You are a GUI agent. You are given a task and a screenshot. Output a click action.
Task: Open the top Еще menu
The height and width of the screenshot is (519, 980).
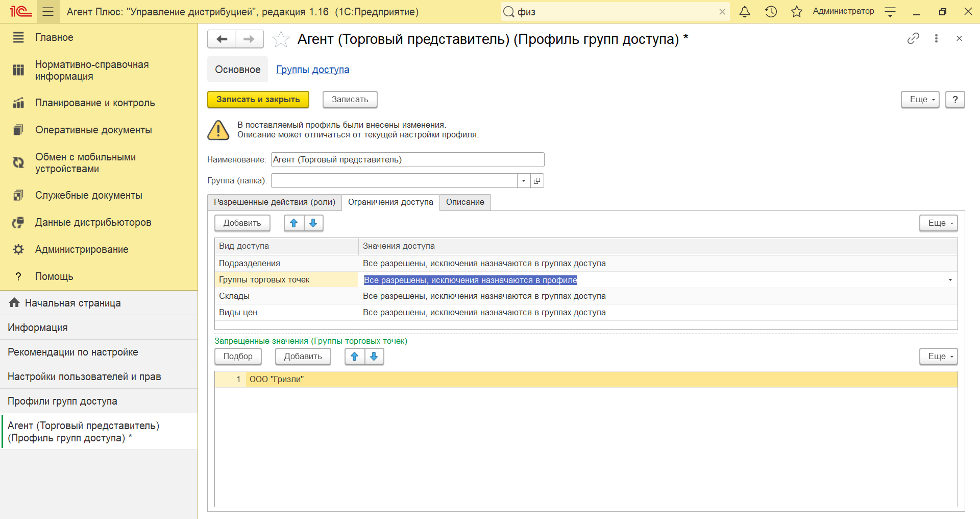click(x=920, y=100)
